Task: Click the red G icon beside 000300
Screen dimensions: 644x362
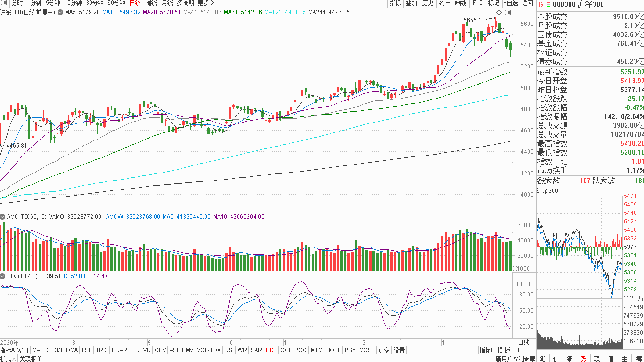Action: (x=541, y=4)
